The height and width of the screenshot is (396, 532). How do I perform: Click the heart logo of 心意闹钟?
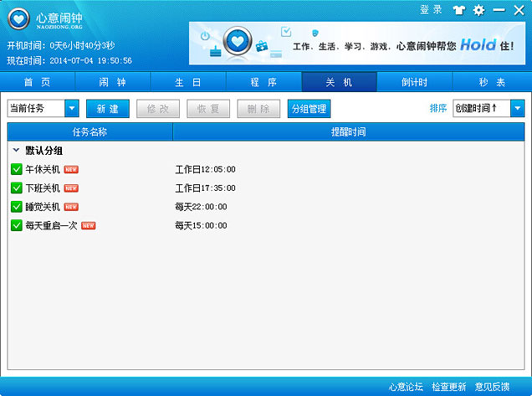18,18
